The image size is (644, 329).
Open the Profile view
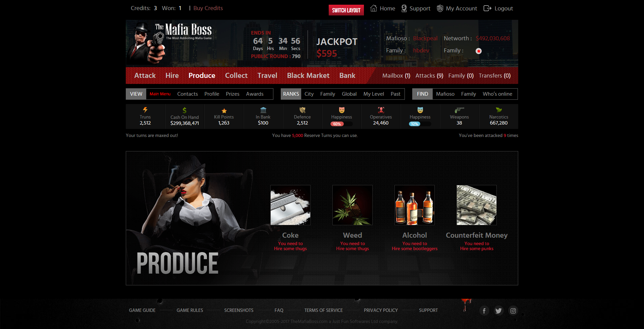212,94
